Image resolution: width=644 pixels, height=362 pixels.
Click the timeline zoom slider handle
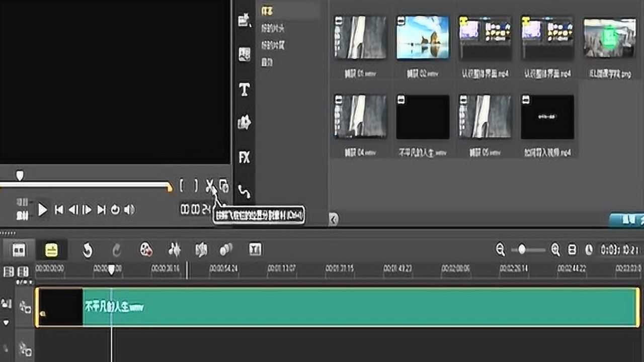522,249
